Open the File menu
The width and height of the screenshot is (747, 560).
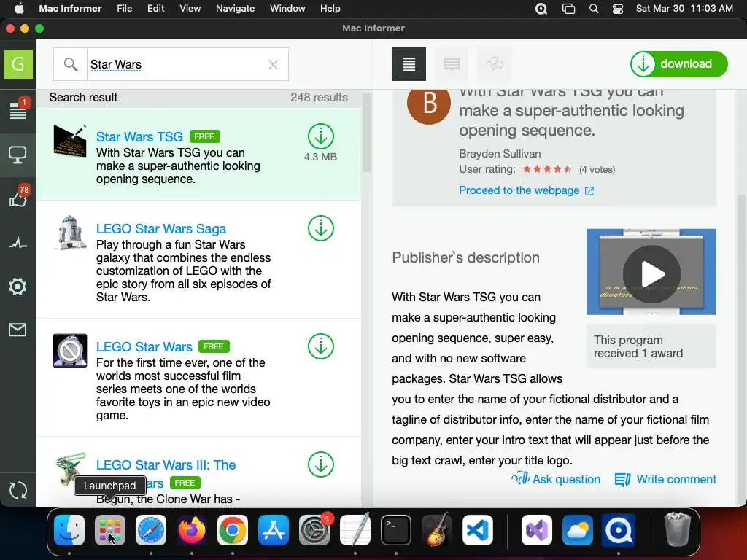click(x=124, y=9)
